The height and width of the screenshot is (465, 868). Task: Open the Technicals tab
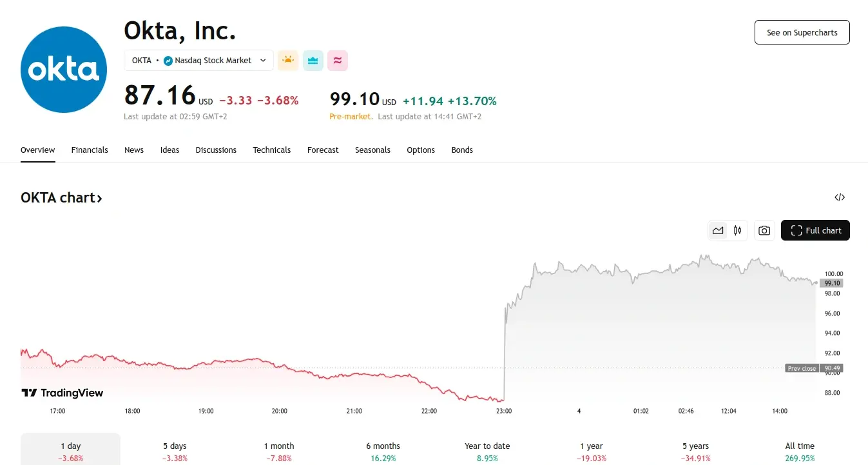[271, 150]
